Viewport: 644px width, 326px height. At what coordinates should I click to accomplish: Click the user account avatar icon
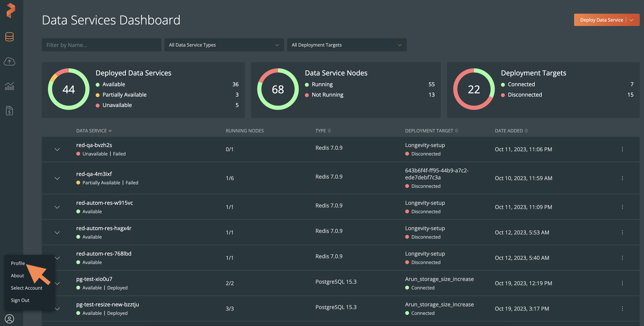(9, 319)
